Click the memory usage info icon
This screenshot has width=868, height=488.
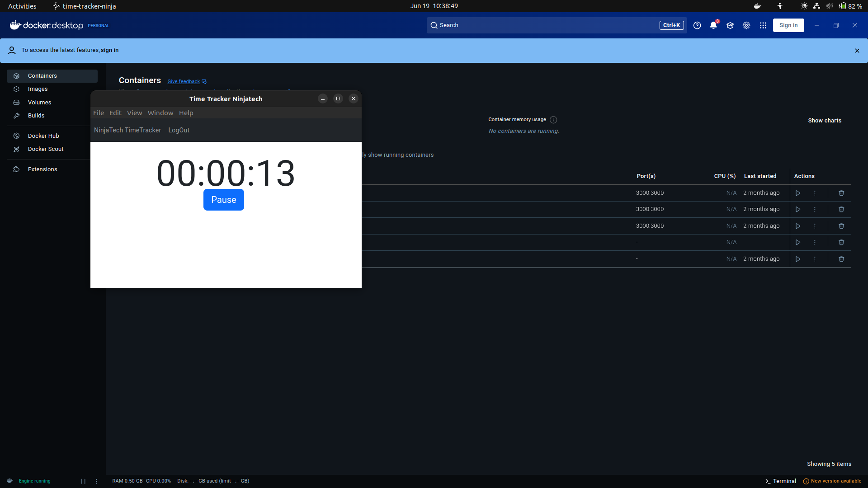coord(553,120)
